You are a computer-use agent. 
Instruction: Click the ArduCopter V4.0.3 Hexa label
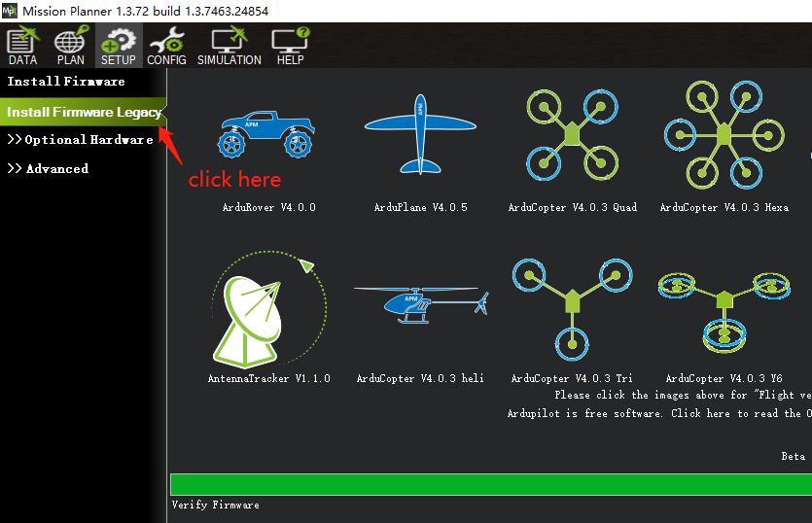click(x=724, y=207)
